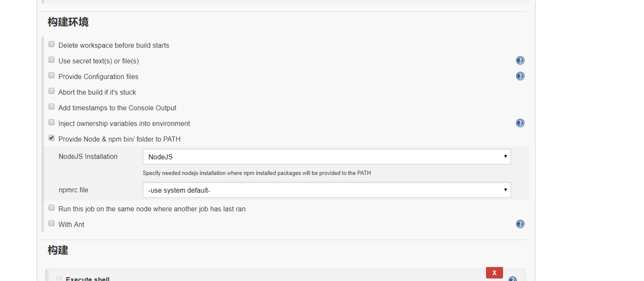
Task: Grab the Execute shell drag handle
Action: pos(59,279)
